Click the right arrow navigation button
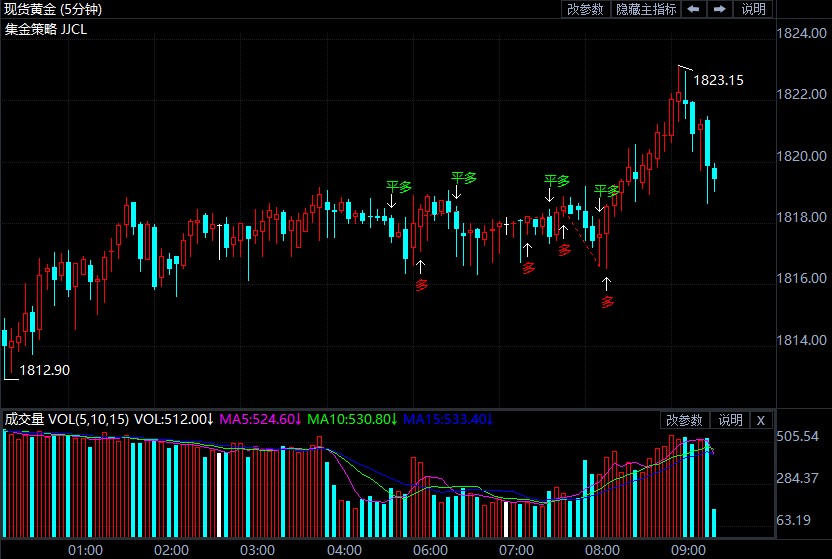The height and width of the screenshot is (559, 832). pyautogui.click(x=720, y=9)
